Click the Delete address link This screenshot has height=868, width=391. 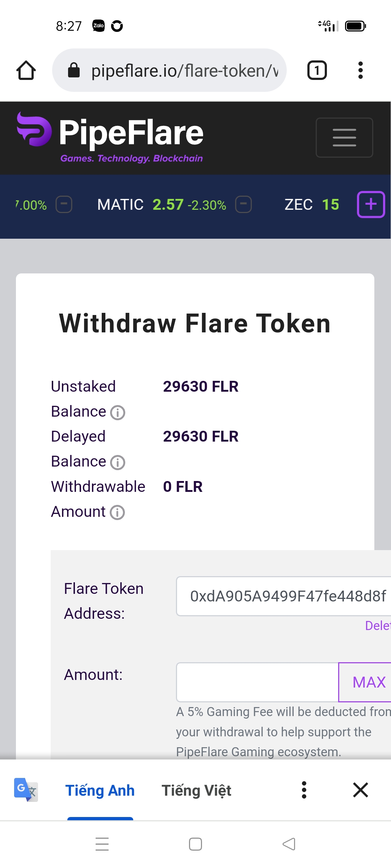pos(378,626)
